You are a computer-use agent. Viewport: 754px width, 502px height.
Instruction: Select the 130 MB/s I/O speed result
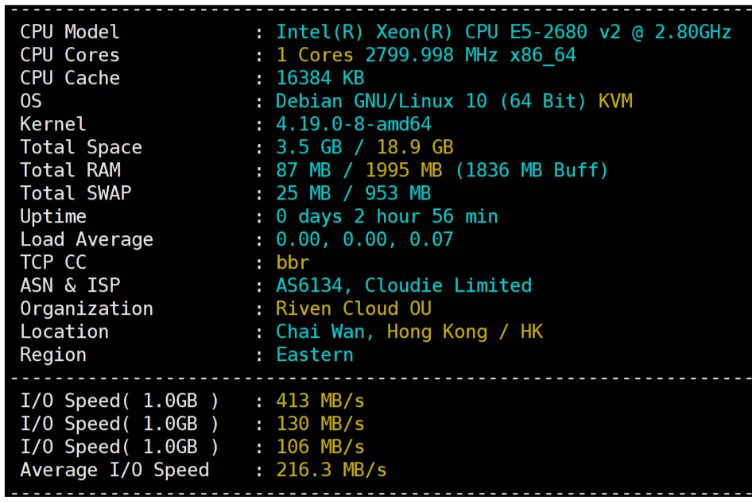pos(320,424)
